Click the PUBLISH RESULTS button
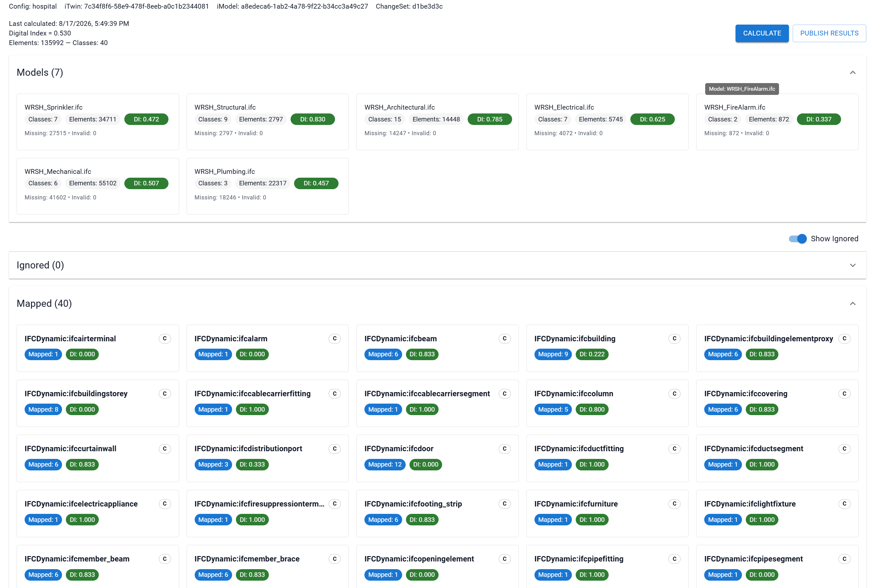Screen dimensions: 873x588 tap(829, 33)
